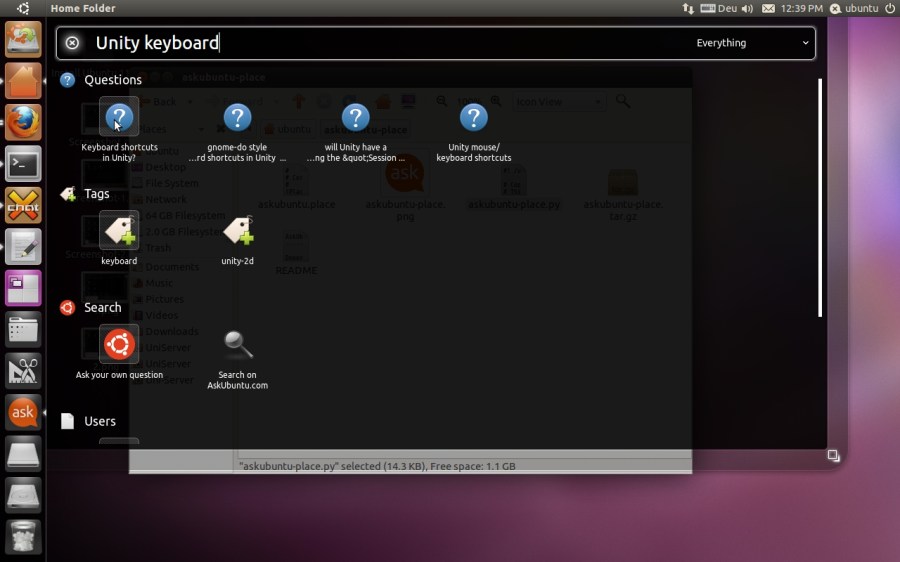Open Terminal from the launcher
900x562 pixels.
23,164
